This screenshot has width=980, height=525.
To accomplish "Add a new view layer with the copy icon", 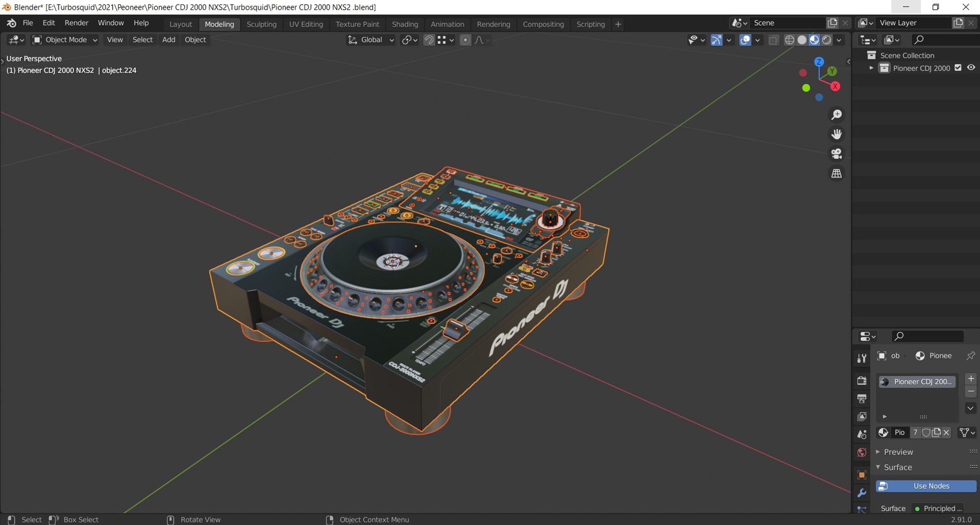I will tap(958, 23).
